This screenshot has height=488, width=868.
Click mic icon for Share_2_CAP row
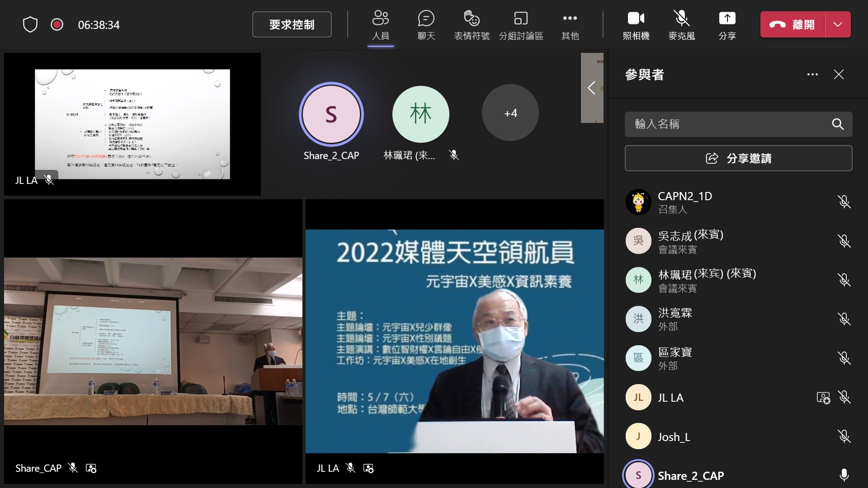(844, 475)
